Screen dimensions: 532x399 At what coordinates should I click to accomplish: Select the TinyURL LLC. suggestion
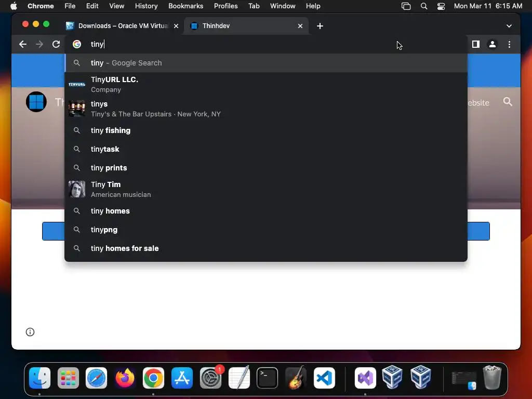tap(266, 85)
